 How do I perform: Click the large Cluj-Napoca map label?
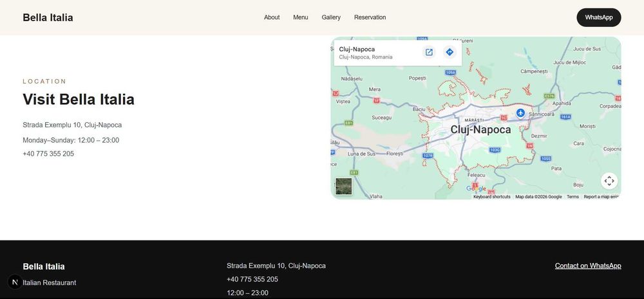pos(480,130)
